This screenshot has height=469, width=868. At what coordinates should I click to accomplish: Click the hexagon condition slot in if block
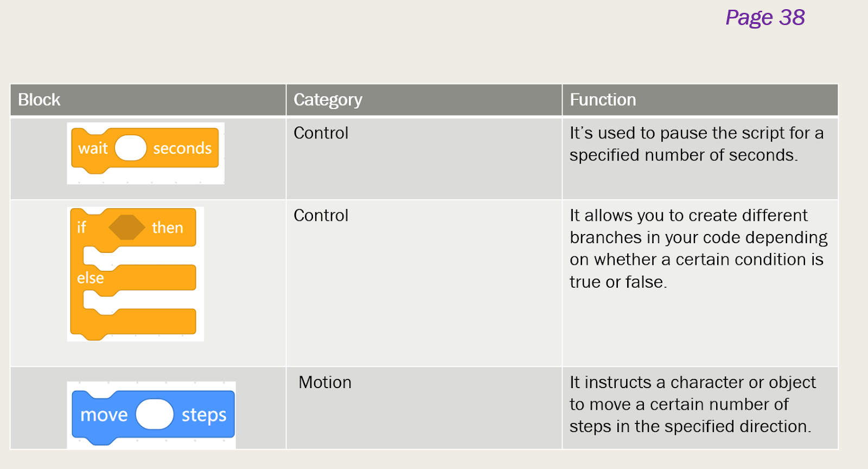click(127, 227)
